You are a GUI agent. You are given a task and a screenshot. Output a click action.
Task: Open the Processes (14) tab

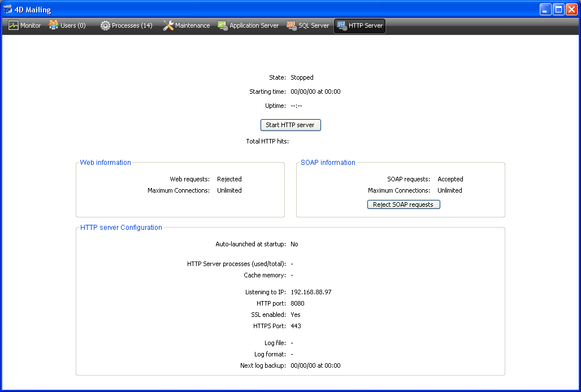127,25
